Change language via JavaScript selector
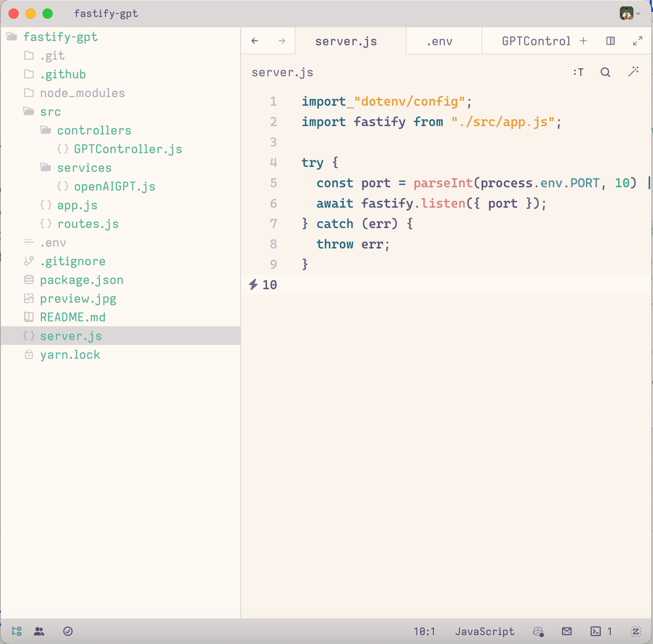 [484, 631]
